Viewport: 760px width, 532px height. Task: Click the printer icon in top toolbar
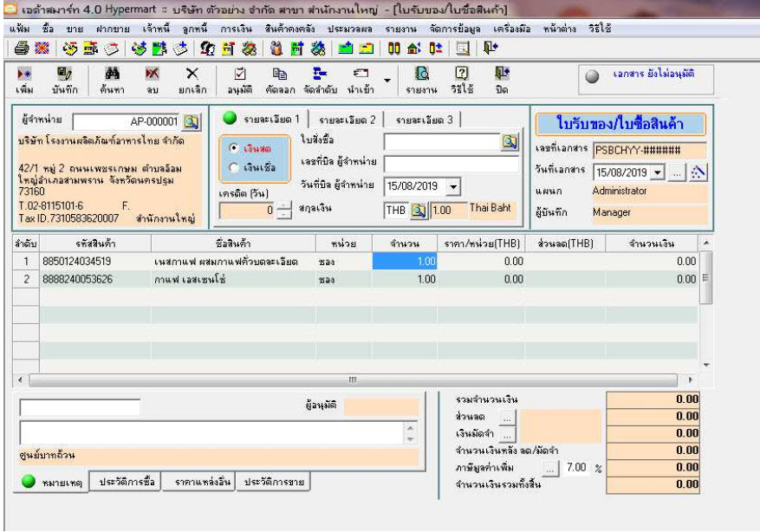pyautogui.click(x=22, y=49)
